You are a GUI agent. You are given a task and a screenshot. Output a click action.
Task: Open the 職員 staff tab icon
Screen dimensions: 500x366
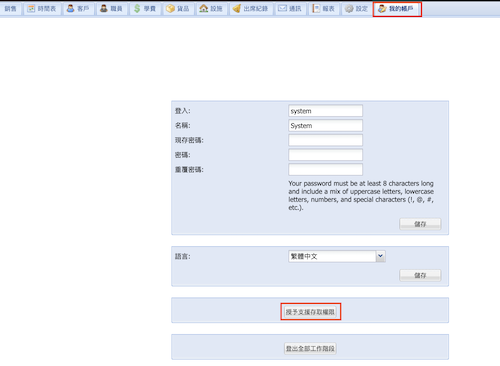(112, 9)
